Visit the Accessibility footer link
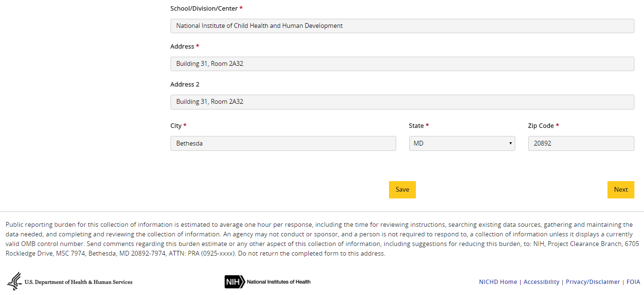The width and height of the screenshot is (644, 295). [541, 282]
